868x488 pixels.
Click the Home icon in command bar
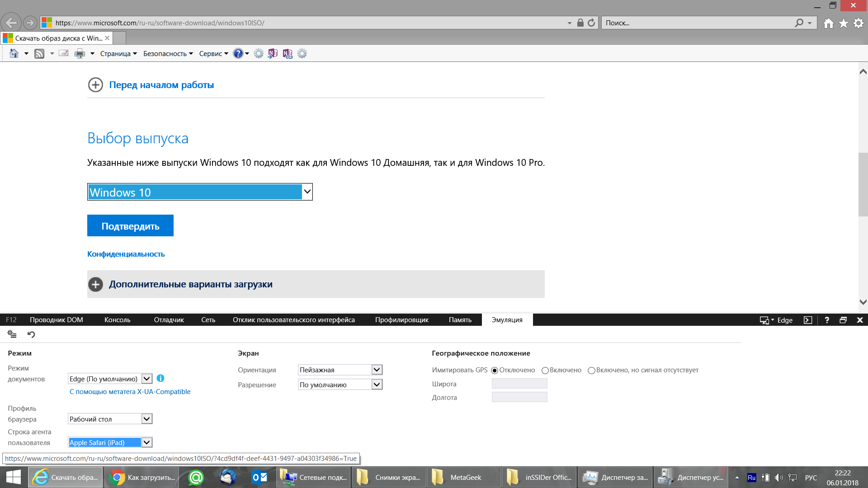point(14,53)
